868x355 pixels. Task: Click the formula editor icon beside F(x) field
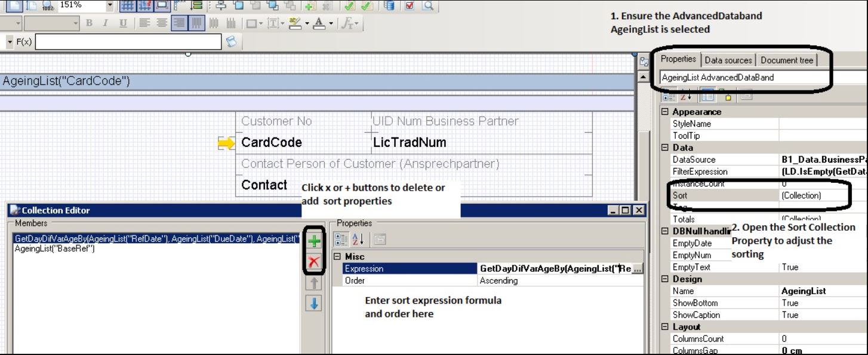tap(230, 41)
